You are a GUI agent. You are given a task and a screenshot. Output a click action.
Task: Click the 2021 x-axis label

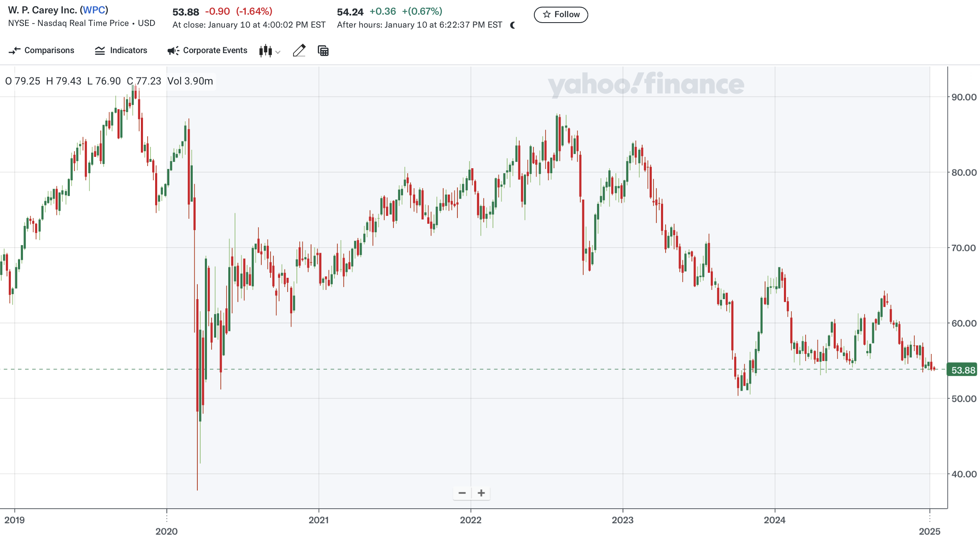[x=319, y=520]
